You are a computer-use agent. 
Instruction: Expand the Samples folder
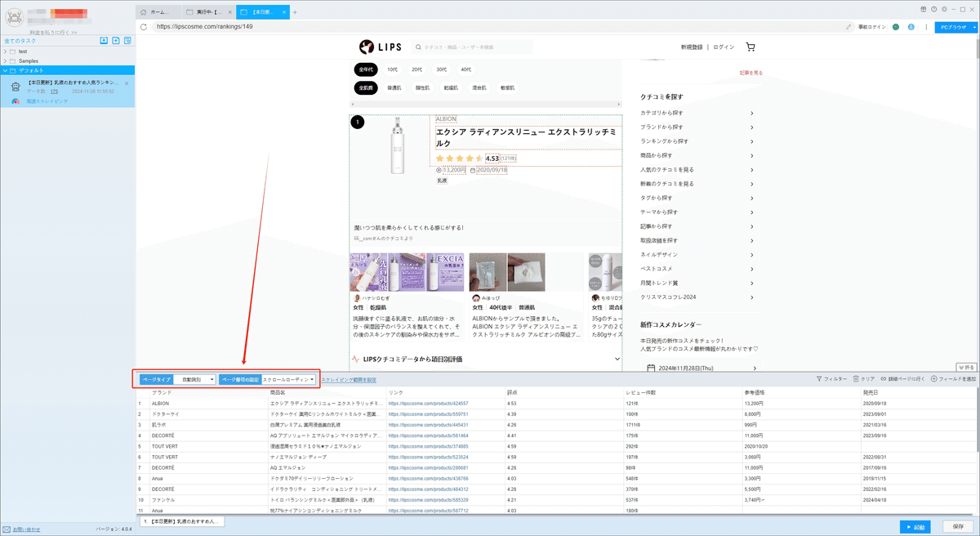(6, 60)
